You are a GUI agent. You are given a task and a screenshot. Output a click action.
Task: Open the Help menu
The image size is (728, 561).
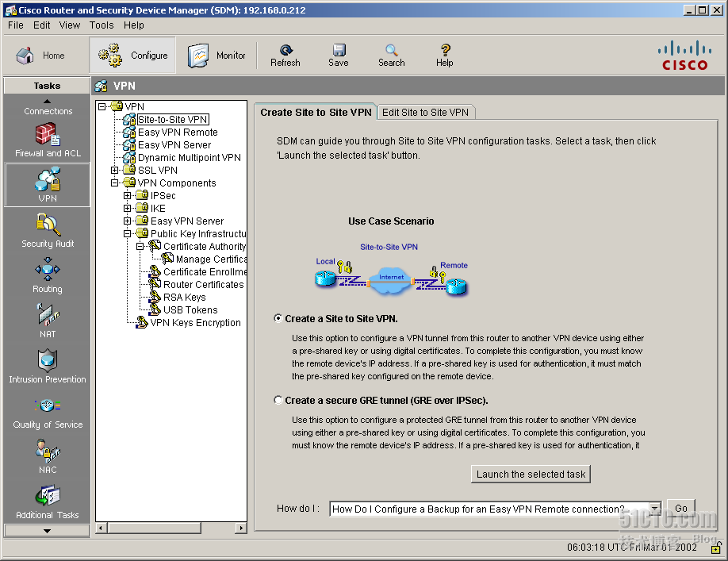134,25
